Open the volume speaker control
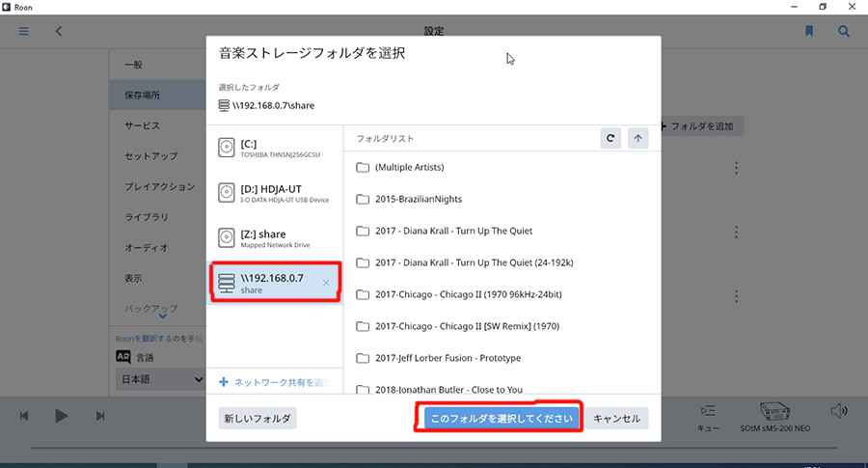This screenshot has height=468, width=868. (x=839, y=412)
